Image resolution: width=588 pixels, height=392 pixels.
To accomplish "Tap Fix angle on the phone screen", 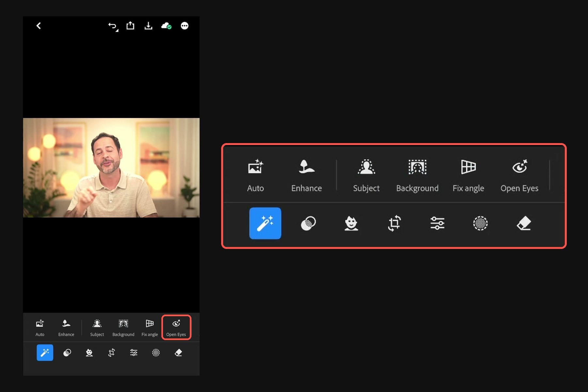I will click(150, 328).
